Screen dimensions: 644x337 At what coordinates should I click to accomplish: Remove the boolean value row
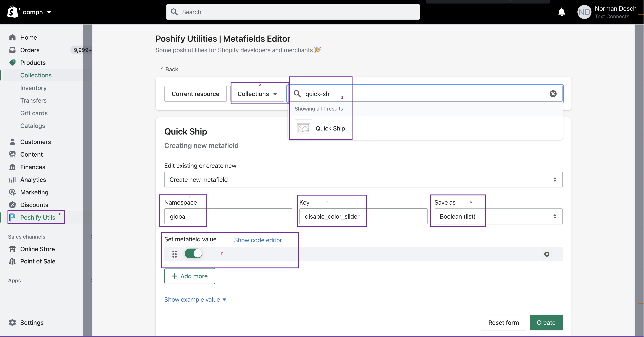(x=547, y=254)
